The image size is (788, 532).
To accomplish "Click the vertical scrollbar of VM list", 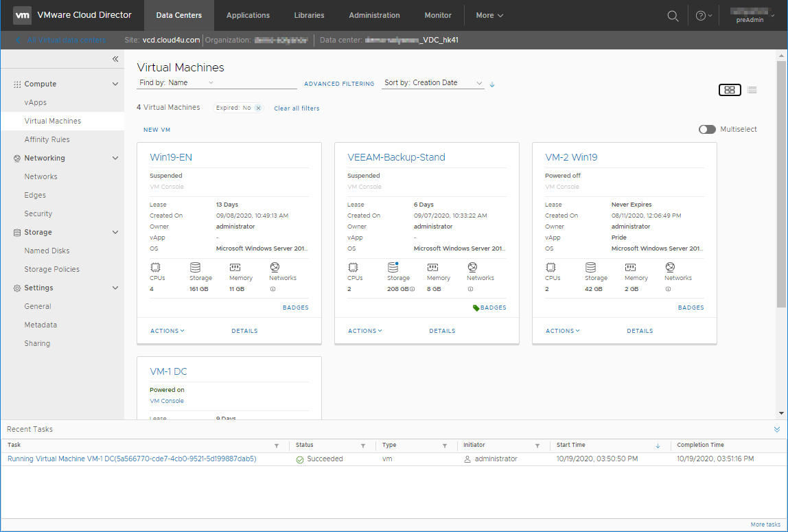I will click(x=781, y=185).
